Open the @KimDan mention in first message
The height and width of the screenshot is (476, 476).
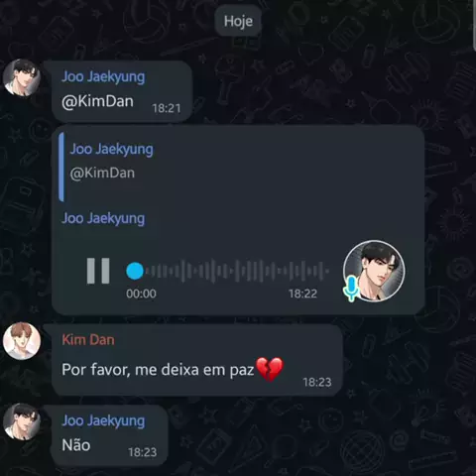click(x=97, y=101)
